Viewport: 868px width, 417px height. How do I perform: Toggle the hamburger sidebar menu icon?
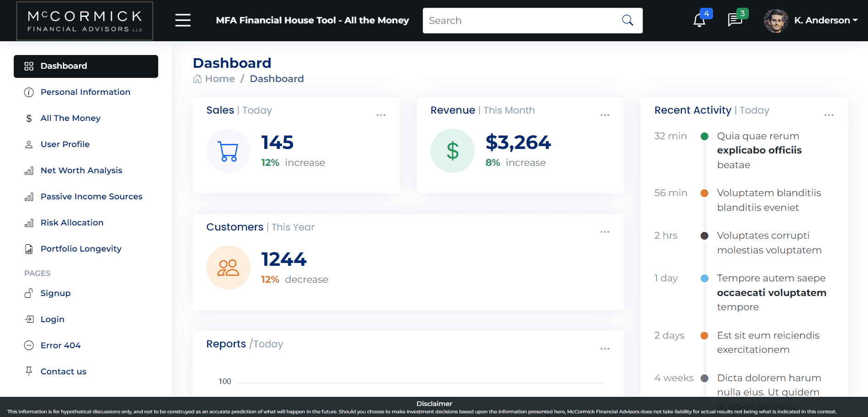coord(183,20)
